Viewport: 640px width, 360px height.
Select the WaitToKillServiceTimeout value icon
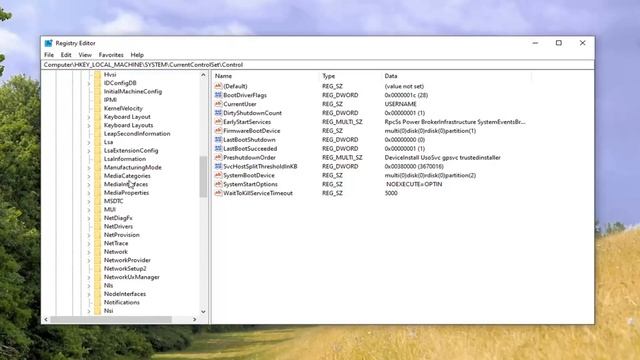tap(218, 193)
